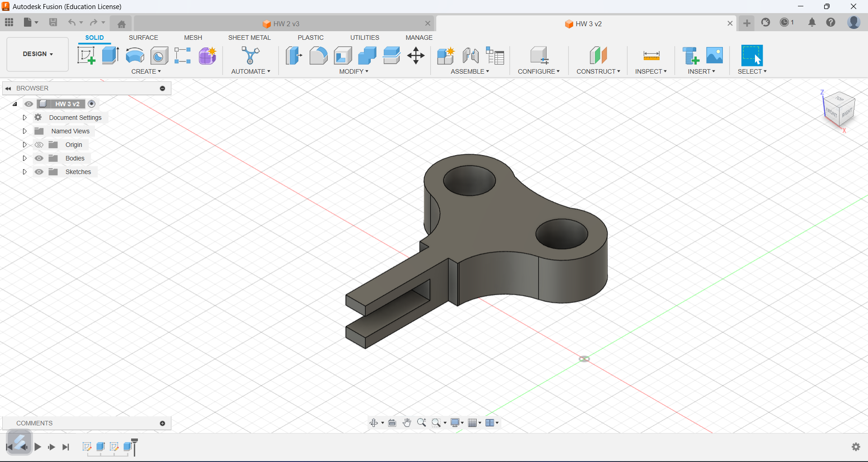
Task: Expand the COMMENTS panel
Action: (x=162, y=423)
